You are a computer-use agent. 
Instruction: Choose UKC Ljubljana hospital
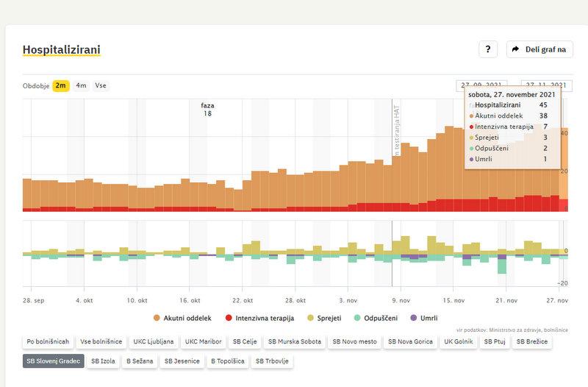click(x=154, y=341)
